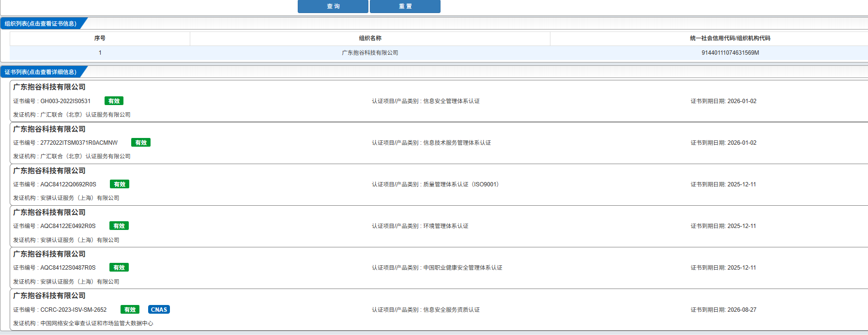The image size is (868, 335).
Task: Click 有效 badge for CCRC-2023-ISV-SM-2652
Action: 130,310
